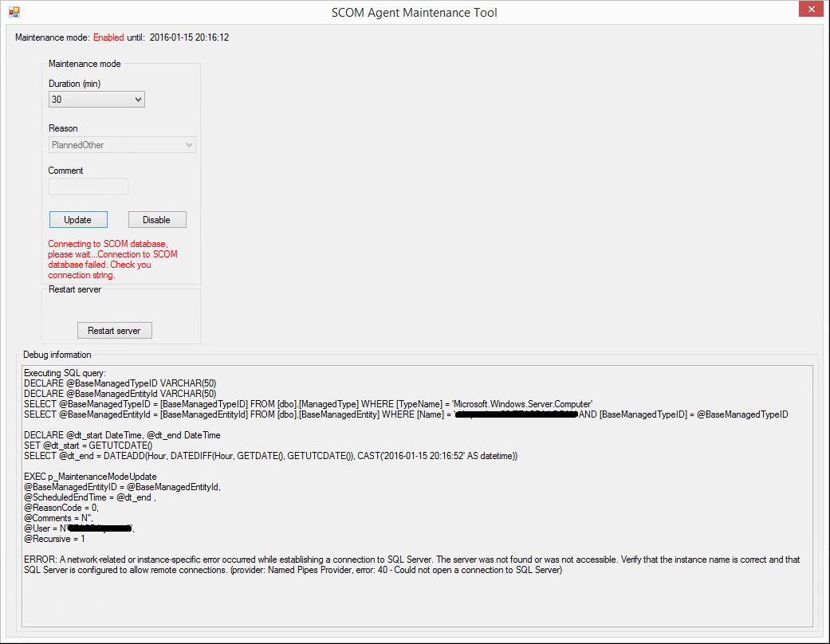Open the Reason PlannedOther dropdown

122,145
